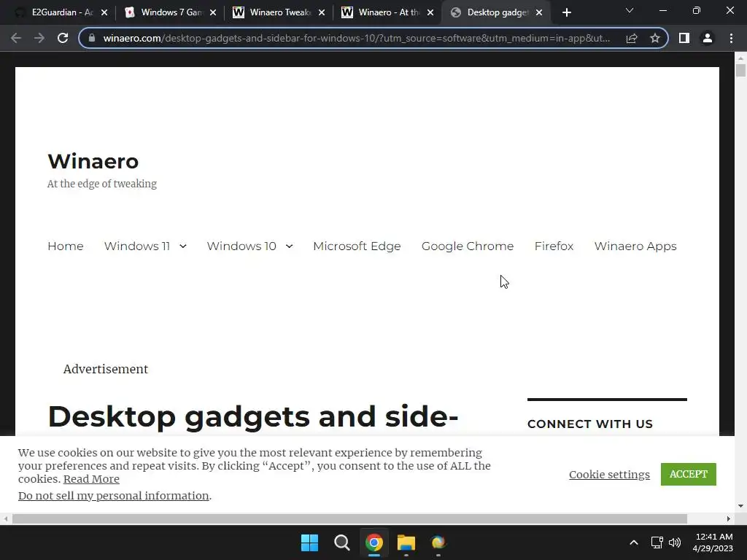Click horizontal scrollbar thumb
The width and height of the screenshot is (747, 560).
click(349, 518)
